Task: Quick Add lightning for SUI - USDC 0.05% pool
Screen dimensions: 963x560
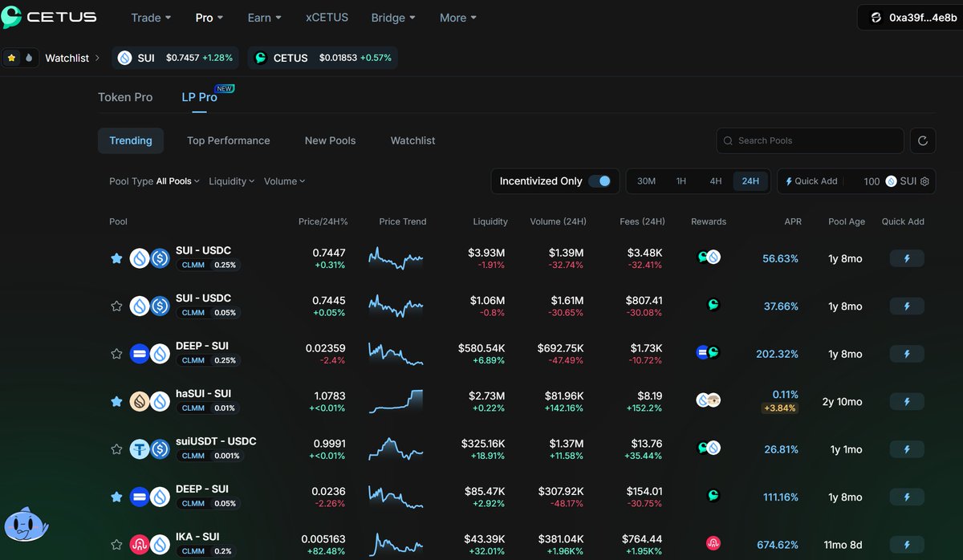Action: coord(907,306)
